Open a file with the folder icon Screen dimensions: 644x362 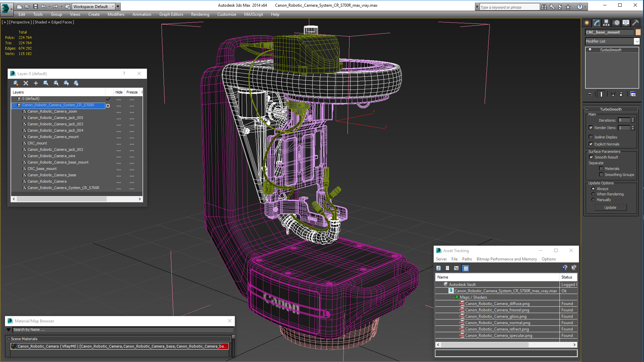pyautogui.click(x=28, y=6)
